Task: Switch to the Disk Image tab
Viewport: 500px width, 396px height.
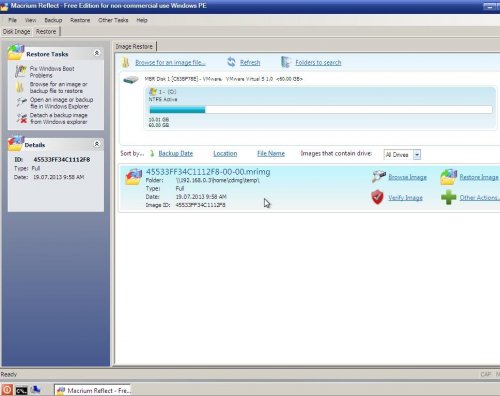Action: click(16, 31)
